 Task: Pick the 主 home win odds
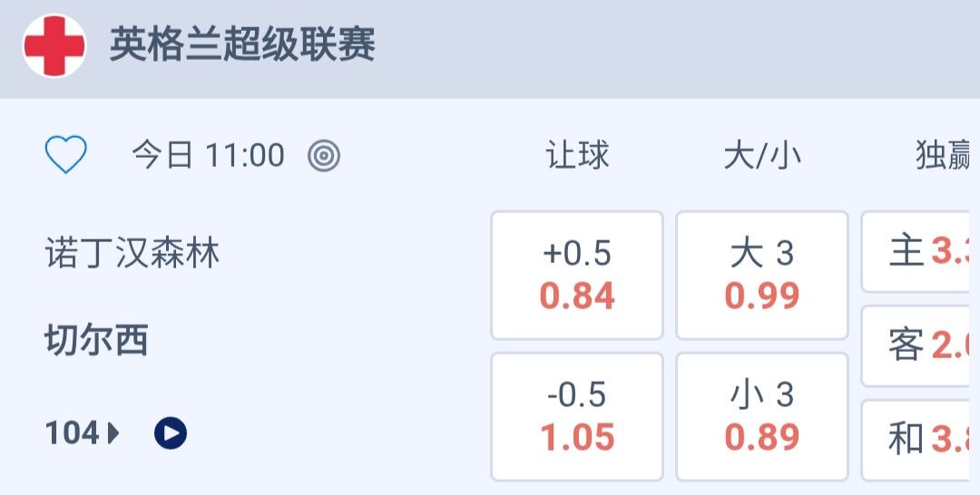pyautogui.click(x=920, y=252)
